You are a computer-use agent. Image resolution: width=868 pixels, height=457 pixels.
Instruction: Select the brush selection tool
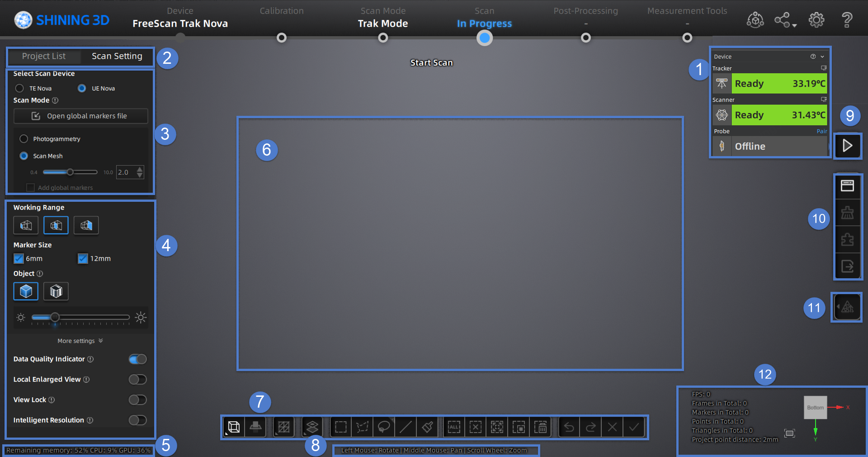coord(427,427)
